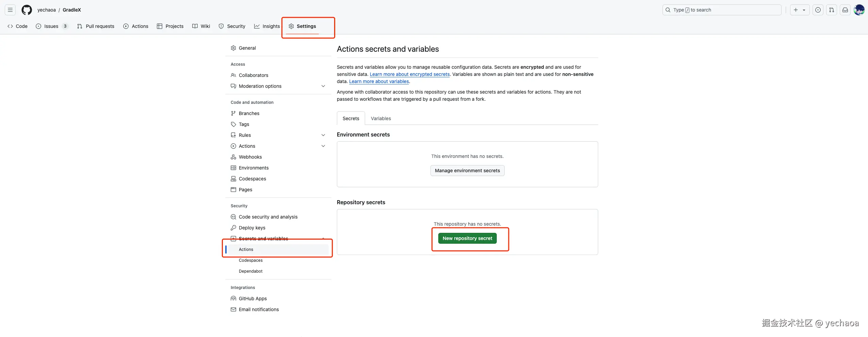Image resolution: width=868 pixels, height=337 pixels.
Task: Open the hamburger navigation menu
Action: [10, 10]
